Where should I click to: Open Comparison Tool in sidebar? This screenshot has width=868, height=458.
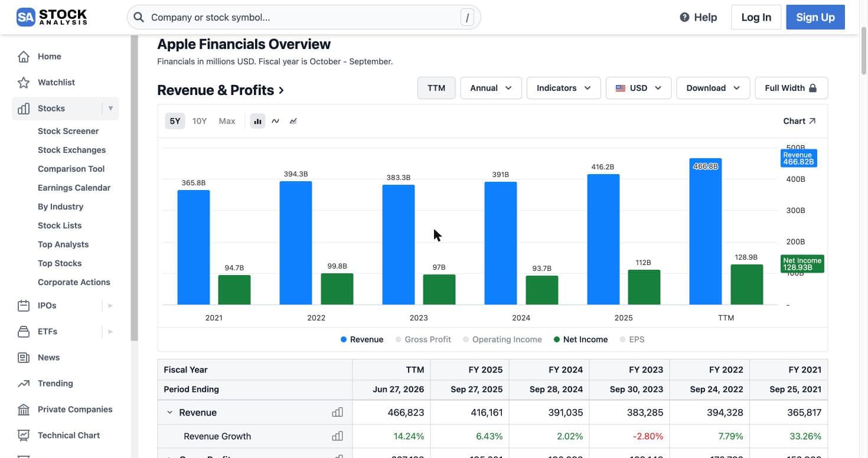71,169
